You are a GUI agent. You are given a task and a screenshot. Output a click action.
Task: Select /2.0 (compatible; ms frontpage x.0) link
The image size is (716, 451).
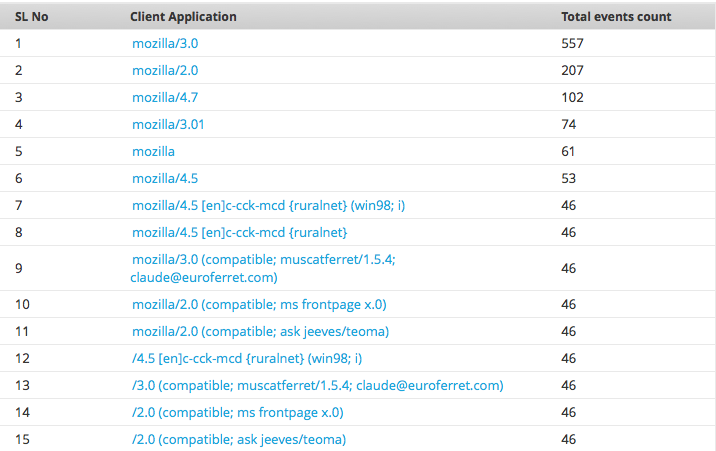pyautogui.click(x=238, y=412)
